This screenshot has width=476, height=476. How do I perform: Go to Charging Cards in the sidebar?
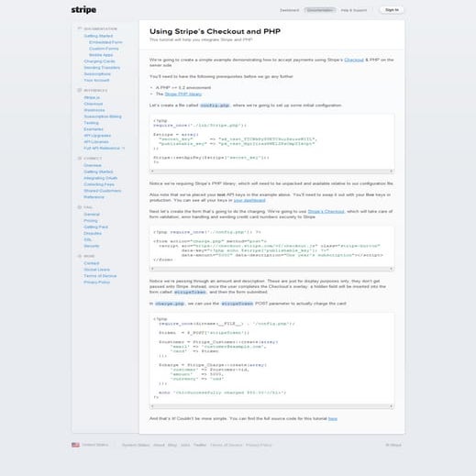99,61
